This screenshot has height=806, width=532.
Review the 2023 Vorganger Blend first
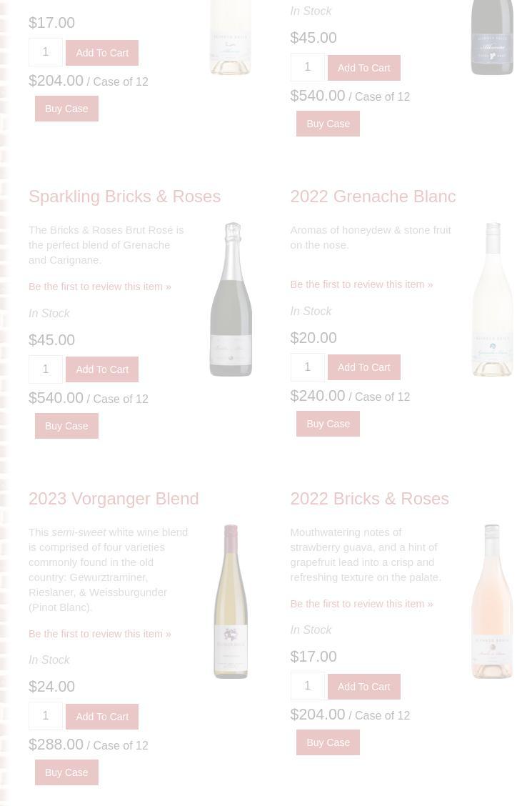tap(100, 634)
